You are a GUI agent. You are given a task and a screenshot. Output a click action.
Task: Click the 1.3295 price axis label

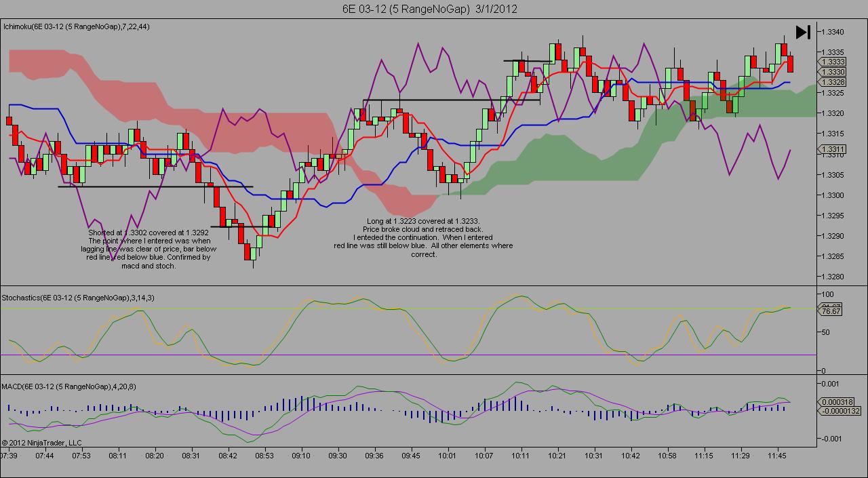[833, 216]
